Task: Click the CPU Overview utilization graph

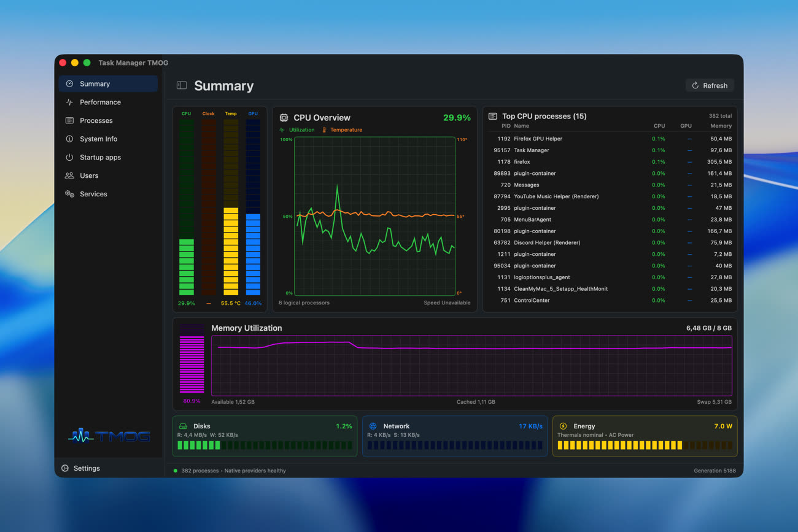Action: click(374, 216)
